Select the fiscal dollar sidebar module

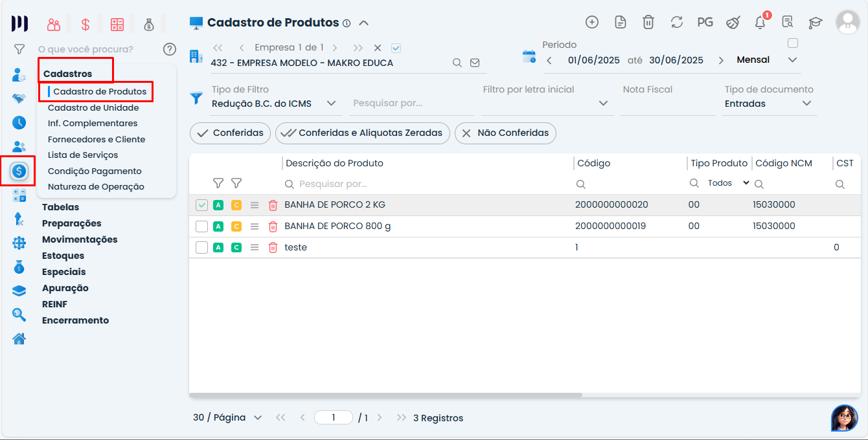click(x=19, y=171)
